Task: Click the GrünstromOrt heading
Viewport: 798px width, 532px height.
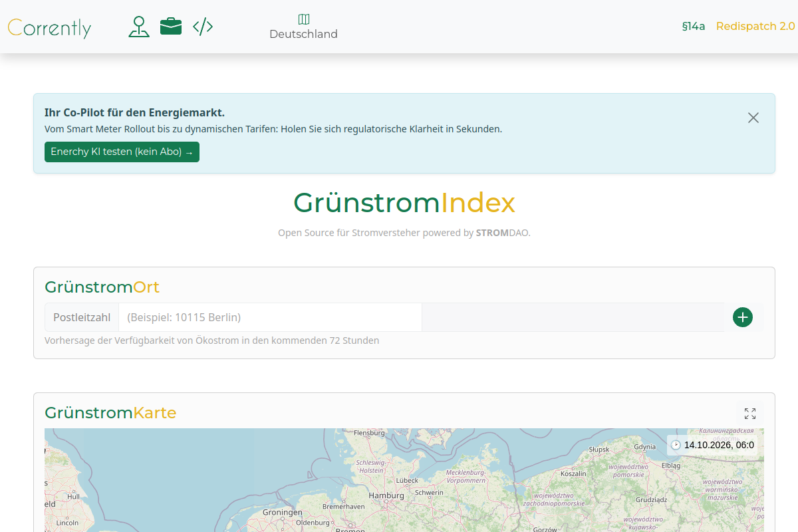Action: click(102, 287)
